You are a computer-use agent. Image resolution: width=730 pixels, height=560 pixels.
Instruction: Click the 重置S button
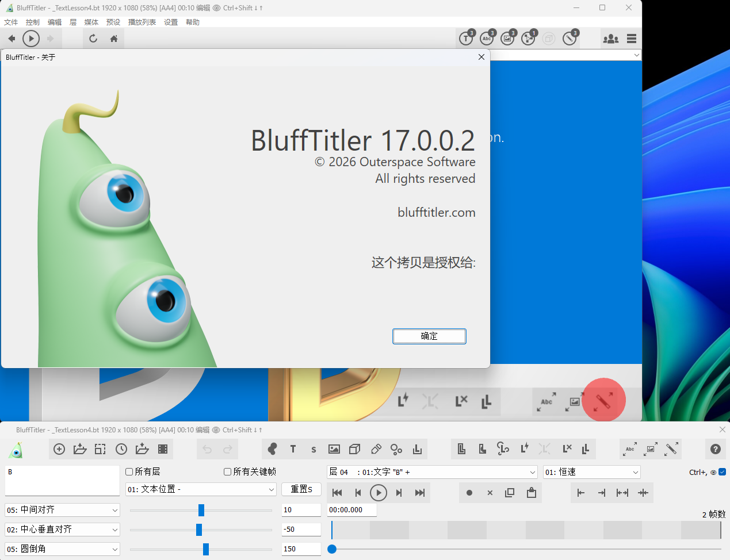pyautogui.click(x=301, y=489)
